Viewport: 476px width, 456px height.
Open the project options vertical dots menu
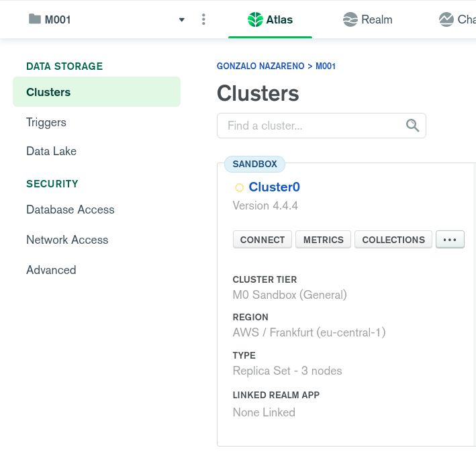click(x=203, y=19)
